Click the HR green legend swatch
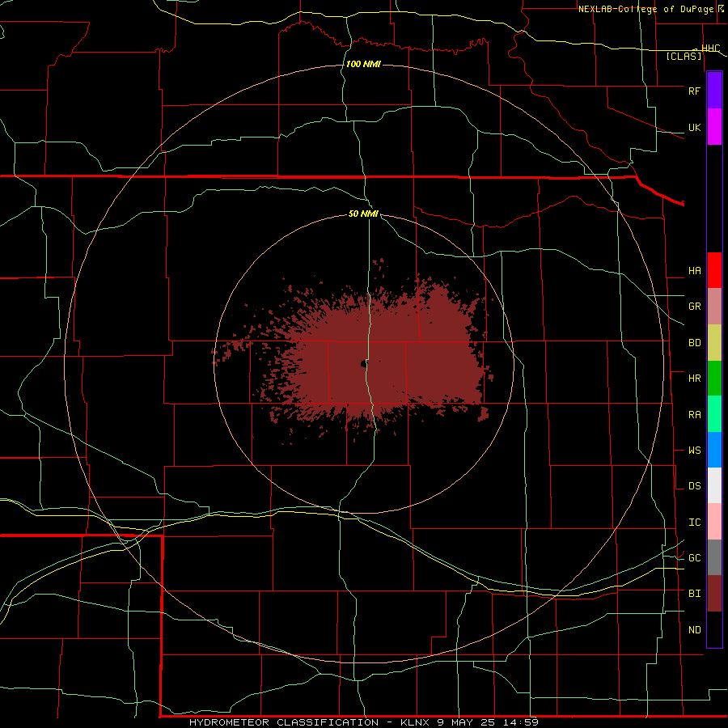 714,379
